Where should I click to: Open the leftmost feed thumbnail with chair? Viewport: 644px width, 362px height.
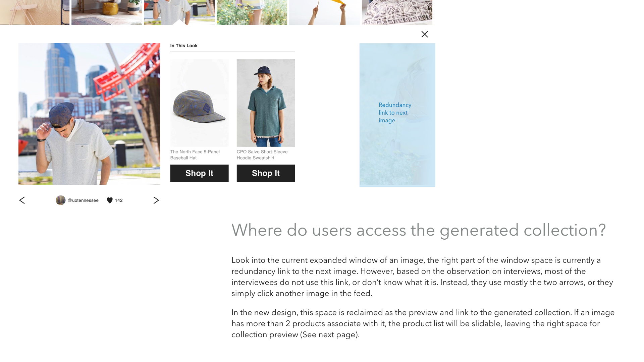35,12
